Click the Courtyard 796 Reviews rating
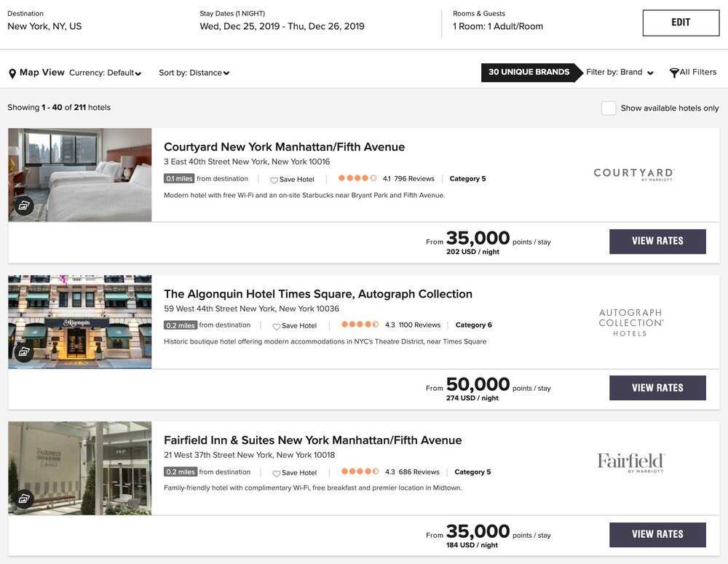728x564 pixels. pyautogui.click(x=414, y=179)
